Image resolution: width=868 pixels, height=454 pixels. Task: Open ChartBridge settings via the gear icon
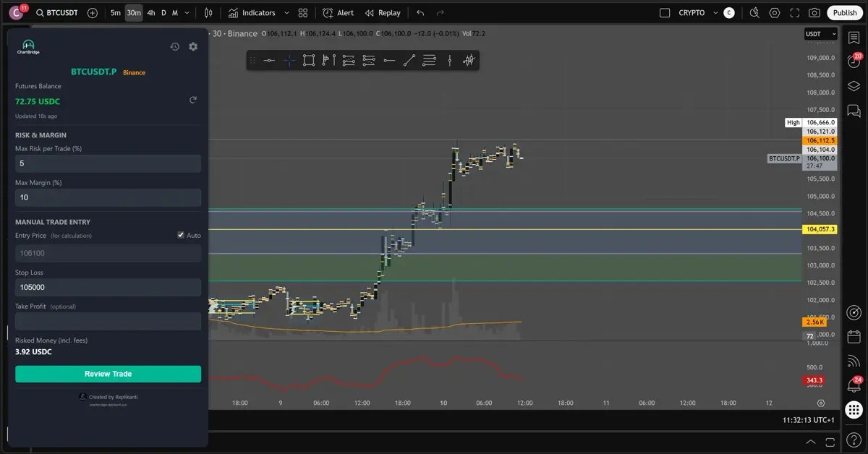point(192,46)
